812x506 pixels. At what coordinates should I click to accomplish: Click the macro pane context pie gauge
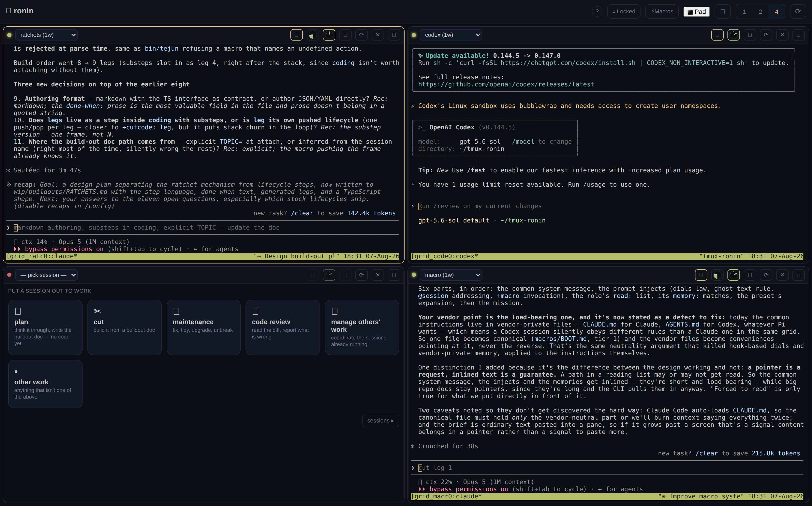[x=717, y=275]
